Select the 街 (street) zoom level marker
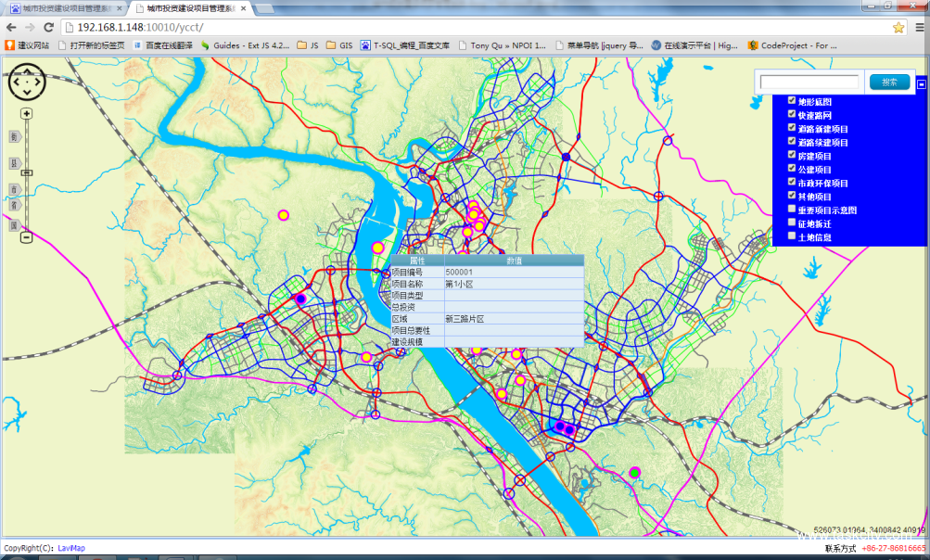Viewport: 930px width, 560px height. [15, 137]
